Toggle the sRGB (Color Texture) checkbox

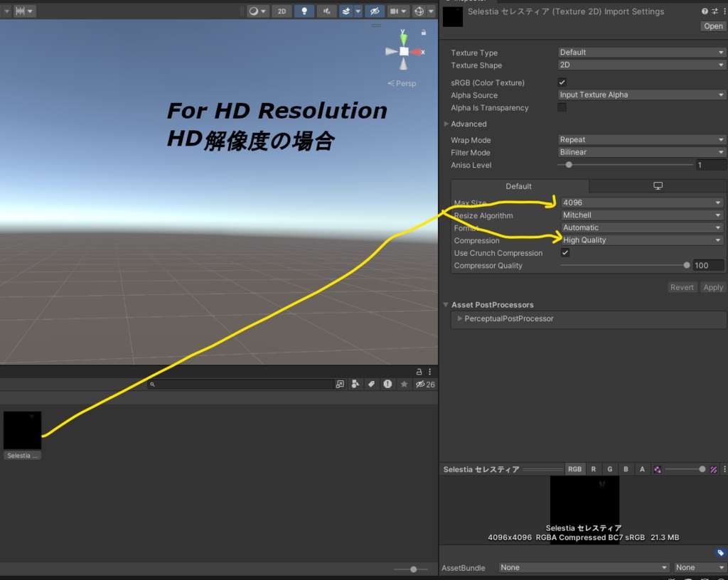point(562,82)
